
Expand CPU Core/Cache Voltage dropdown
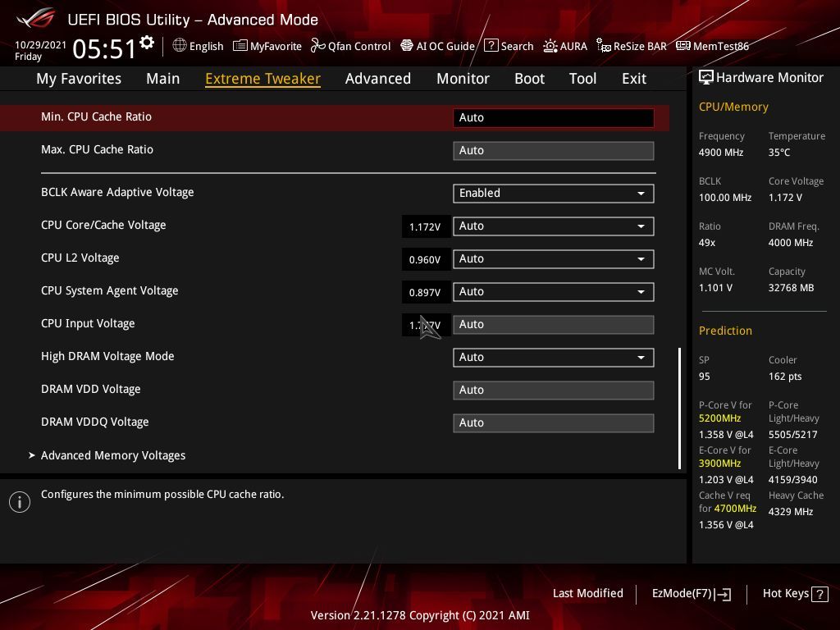point(554,226)
